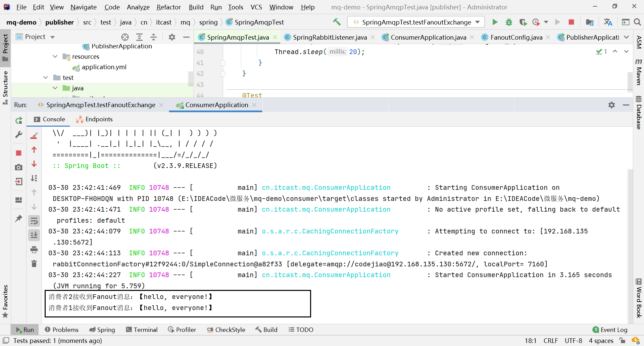The height and width of the screenshot is (346, 644).
Task: Open run configuration dropdown SpringAmqpTest.testFanoutExchange
Action: [416, 22]
